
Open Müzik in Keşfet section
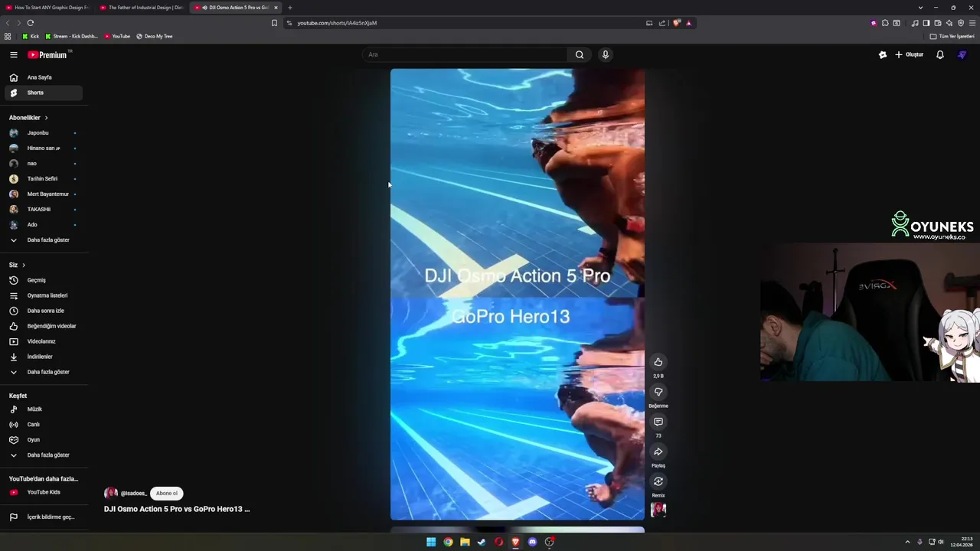[x=44, y=409]
